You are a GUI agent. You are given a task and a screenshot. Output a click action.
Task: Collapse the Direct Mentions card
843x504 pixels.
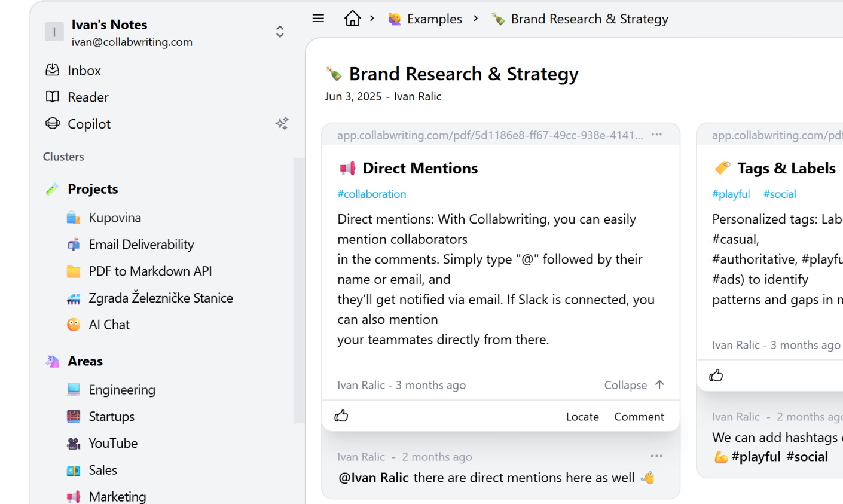634,385
